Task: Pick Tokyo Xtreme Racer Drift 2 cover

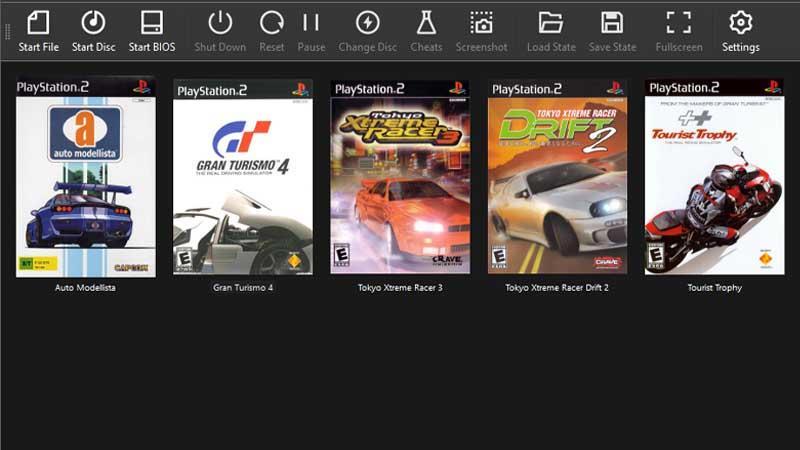Action: pos(557,177)
